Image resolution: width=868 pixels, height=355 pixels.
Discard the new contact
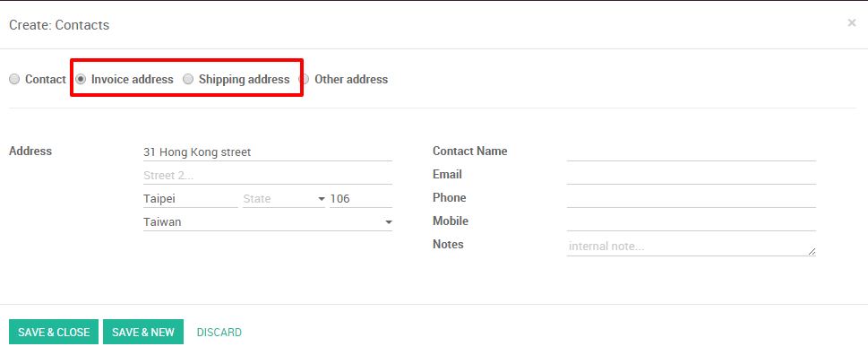(x=219, y=333)
